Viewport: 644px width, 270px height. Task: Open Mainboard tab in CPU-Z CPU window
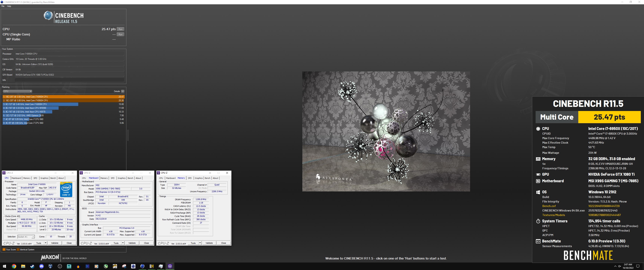click(16, 178)
